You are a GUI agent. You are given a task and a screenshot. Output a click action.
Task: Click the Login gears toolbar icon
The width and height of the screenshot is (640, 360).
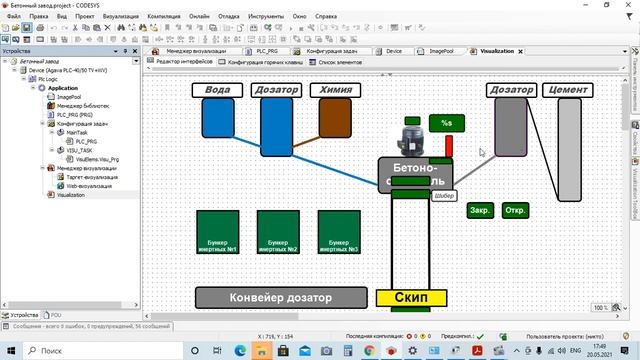(x=267, y=28)
